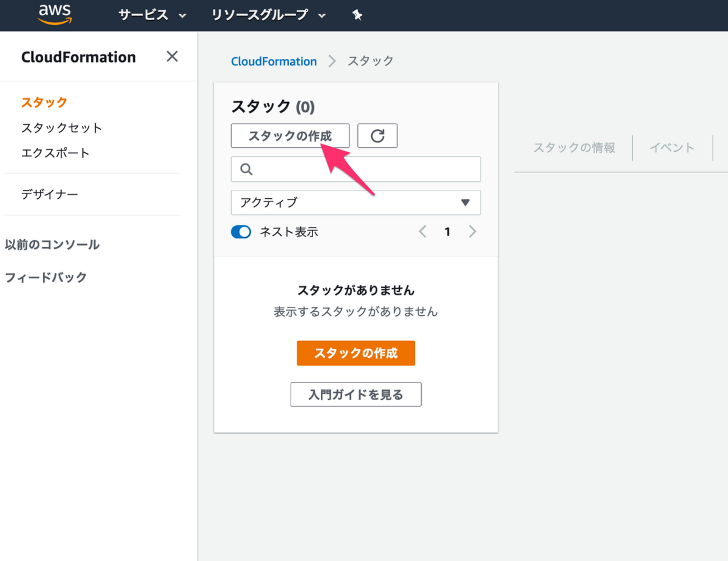Screen dimensions: 728x561
Task: Open the サービス menu
Action: (152, 15)
